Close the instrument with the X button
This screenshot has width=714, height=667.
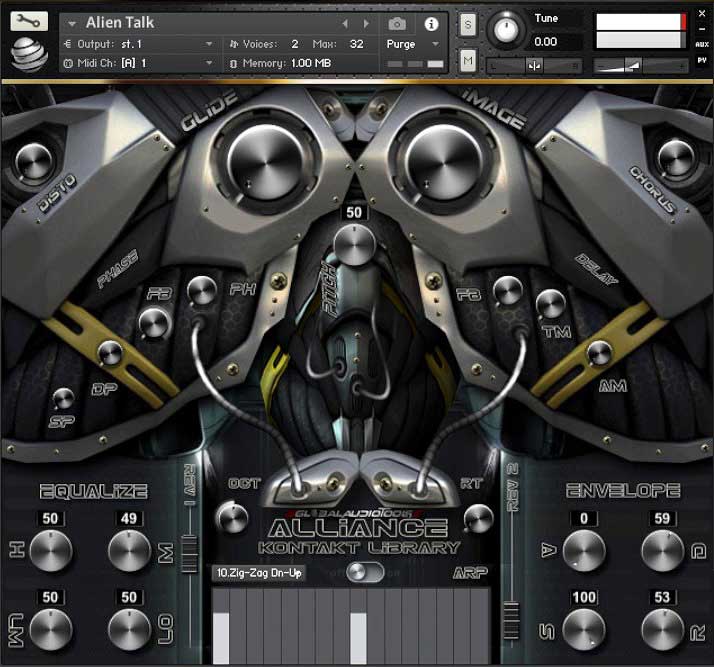click(x=702, y=14)
